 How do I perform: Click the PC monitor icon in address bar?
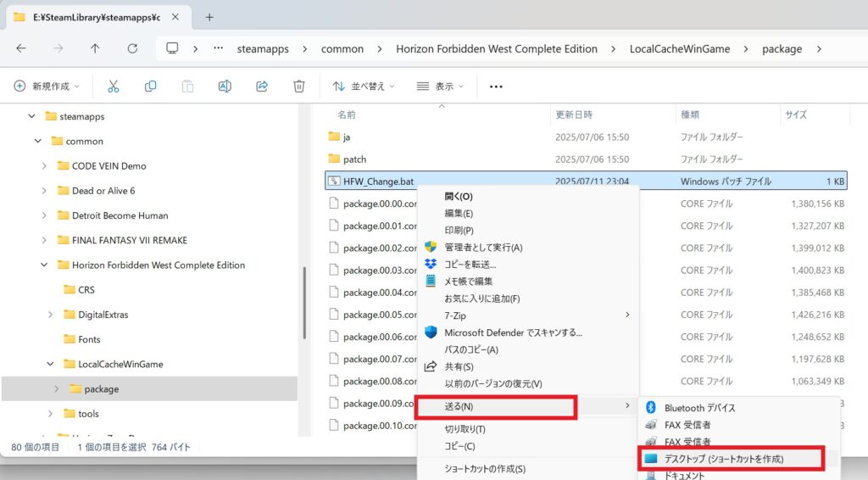(172, 48)
